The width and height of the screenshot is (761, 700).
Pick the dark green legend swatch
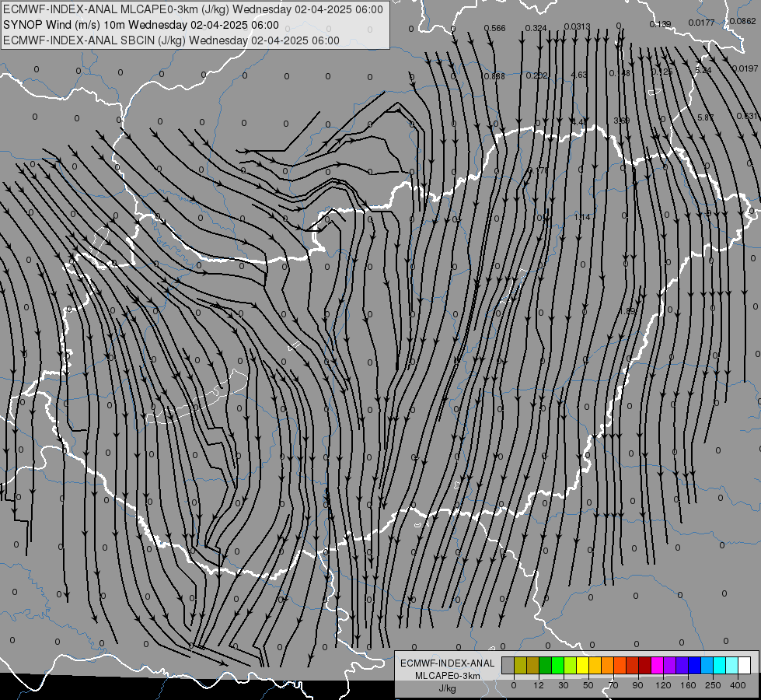(x=545, y=665)
